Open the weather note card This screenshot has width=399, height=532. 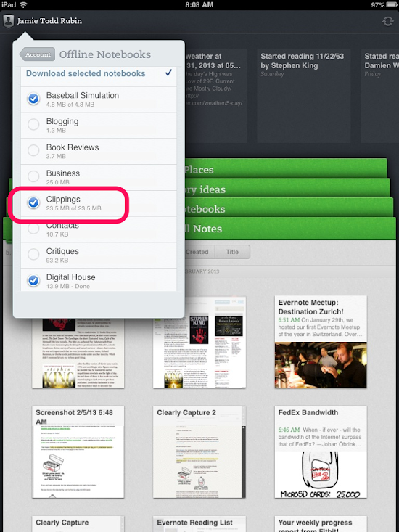(215, 97)
